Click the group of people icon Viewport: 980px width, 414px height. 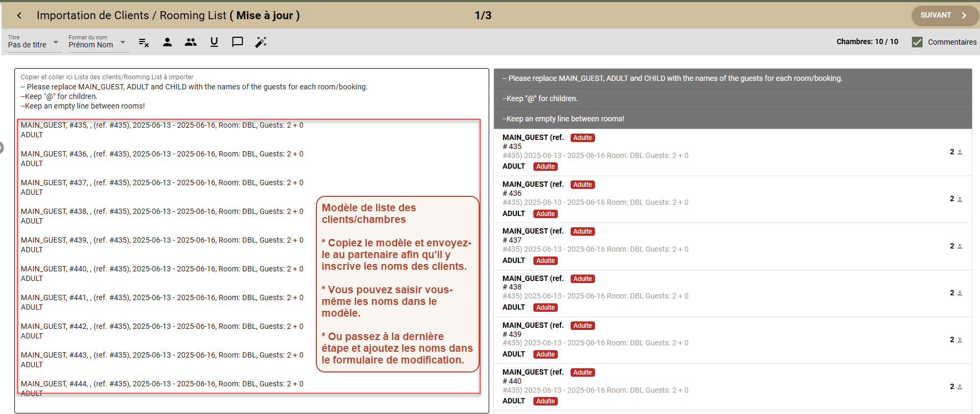(x=191, y=42)
